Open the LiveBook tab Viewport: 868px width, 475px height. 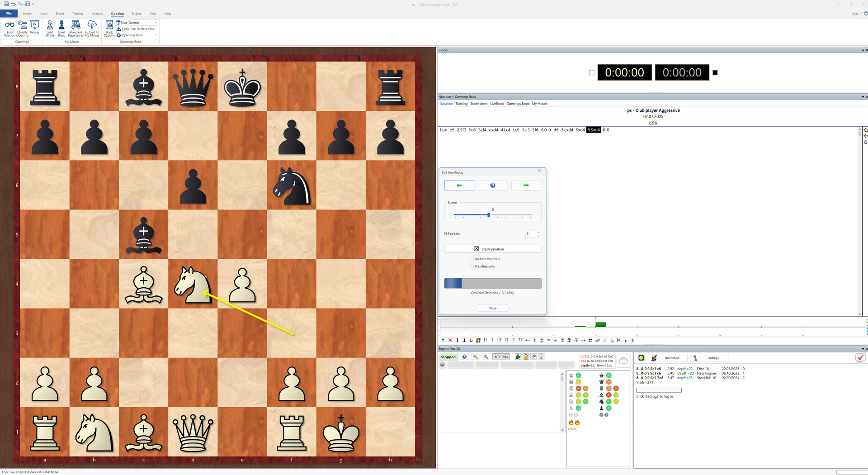(x=496, y=104)
